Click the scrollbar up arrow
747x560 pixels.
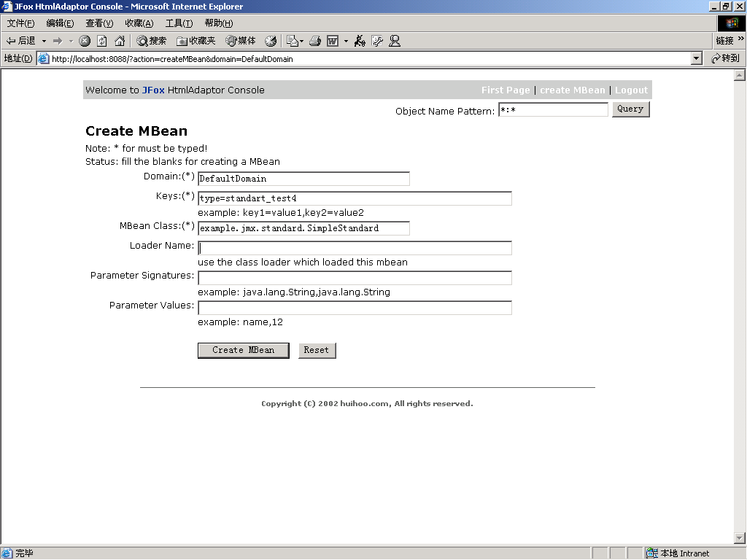point(740,75)
